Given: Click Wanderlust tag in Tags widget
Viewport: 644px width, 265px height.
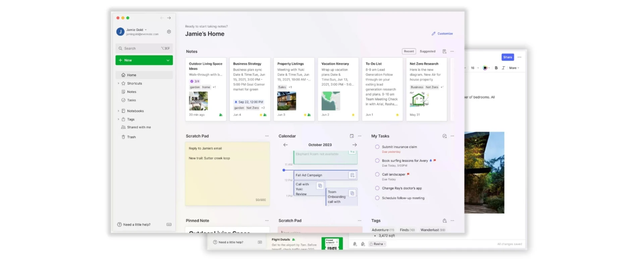Looking at the screenshot, I should pos(433,230).
